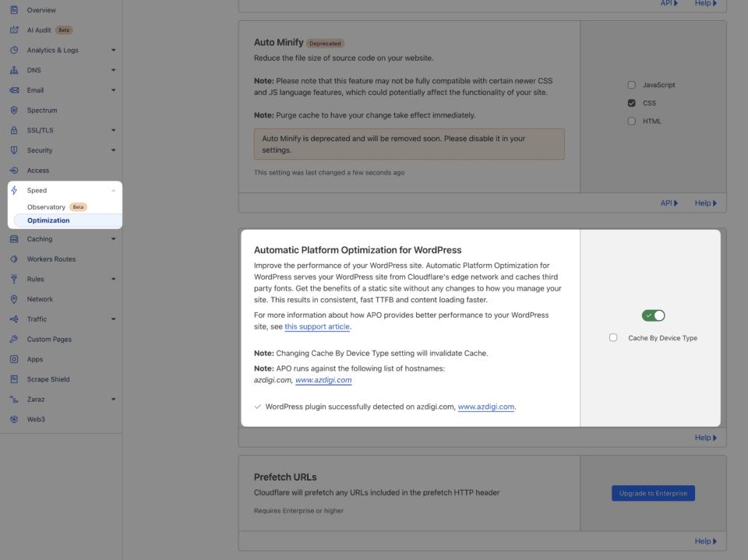Expand the SSL/TLS sidebar section
The width and height of the screenshot is (748, 560).
(113, 131)
